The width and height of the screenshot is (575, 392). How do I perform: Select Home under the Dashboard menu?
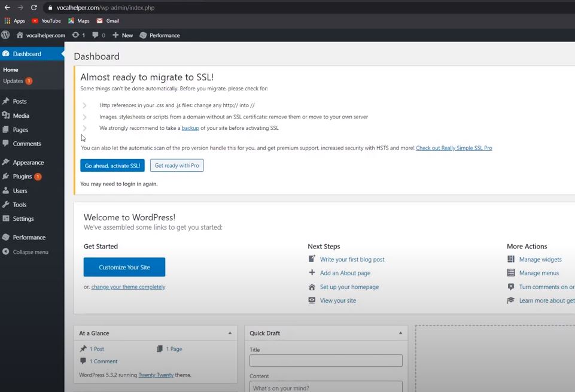11,69
